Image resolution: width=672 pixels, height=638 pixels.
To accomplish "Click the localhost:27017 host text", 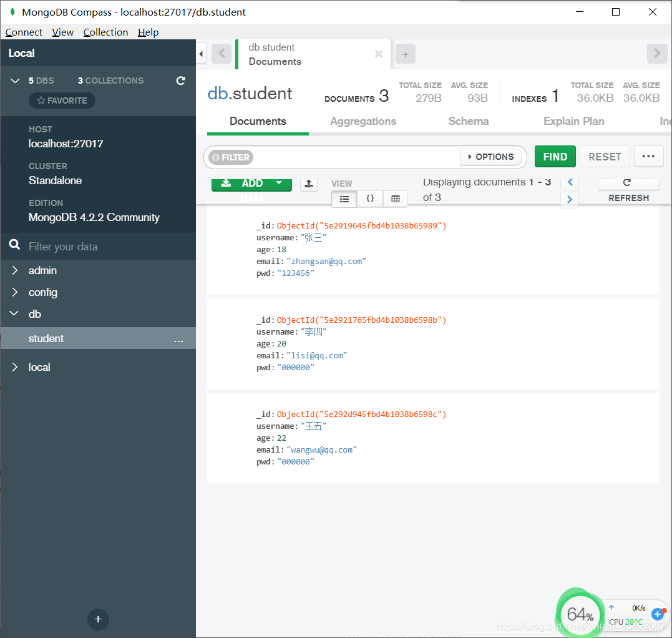I will point(66,144).
